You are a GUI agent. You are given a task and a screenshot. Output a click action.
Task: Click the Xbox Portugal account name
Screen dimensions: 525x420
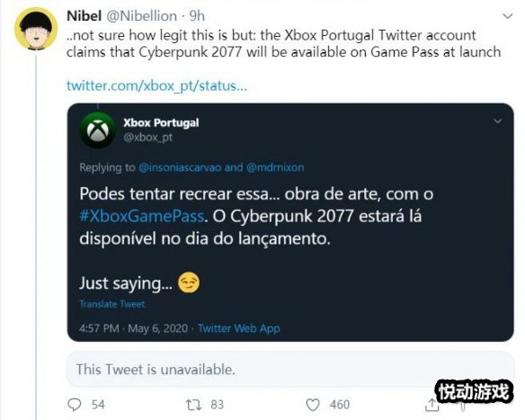click(x=161, y=122)
